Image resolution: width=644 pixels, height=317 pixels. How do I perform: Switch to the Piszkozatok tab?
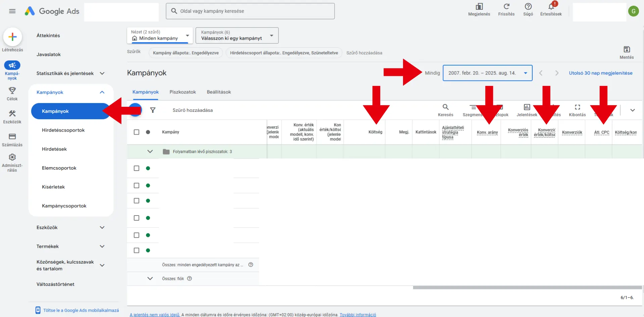[183, 92]
